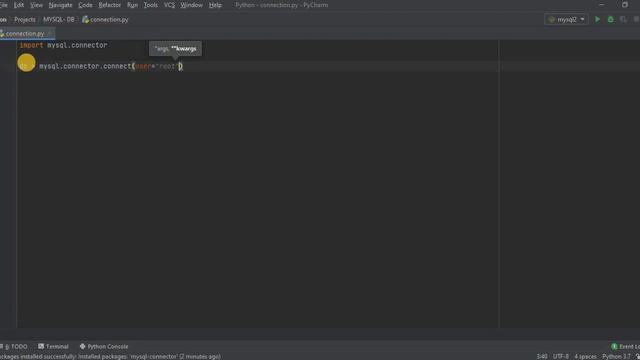Viewport: 640px width, 360px height.
Task: Open the Python Console tool window
Action: [104, 347]
